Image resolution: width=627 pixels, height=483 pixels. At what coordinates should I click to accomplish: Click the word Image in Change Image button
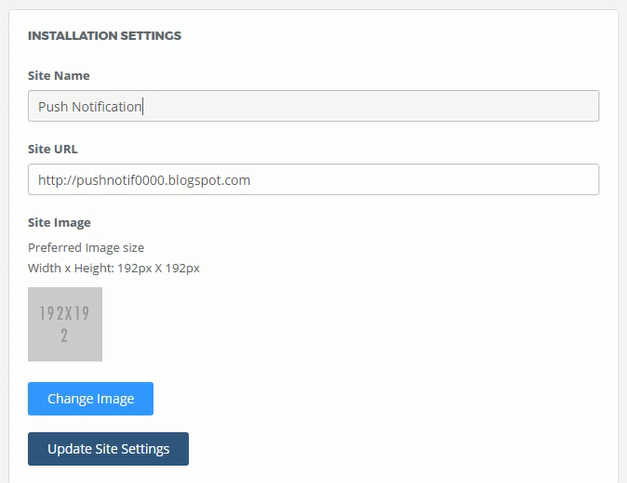pos(115,398)
